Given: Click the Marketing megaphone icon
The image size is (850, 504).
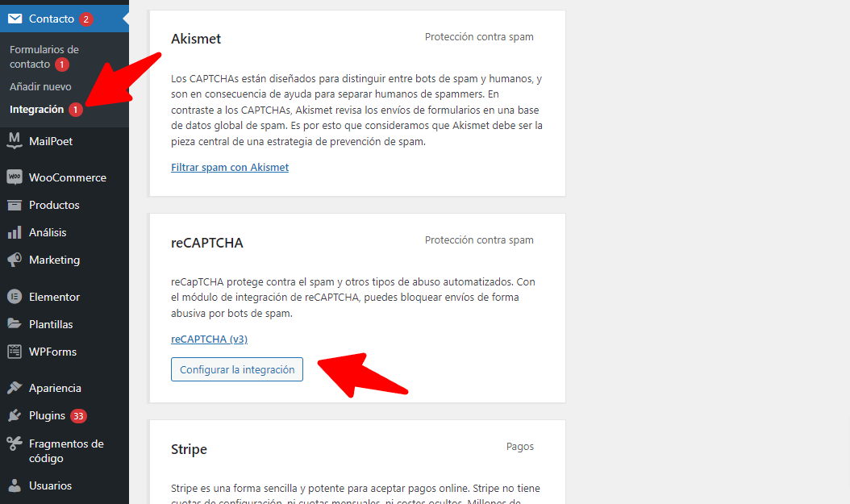Looking at the screenshot, I should click(15, 260).
